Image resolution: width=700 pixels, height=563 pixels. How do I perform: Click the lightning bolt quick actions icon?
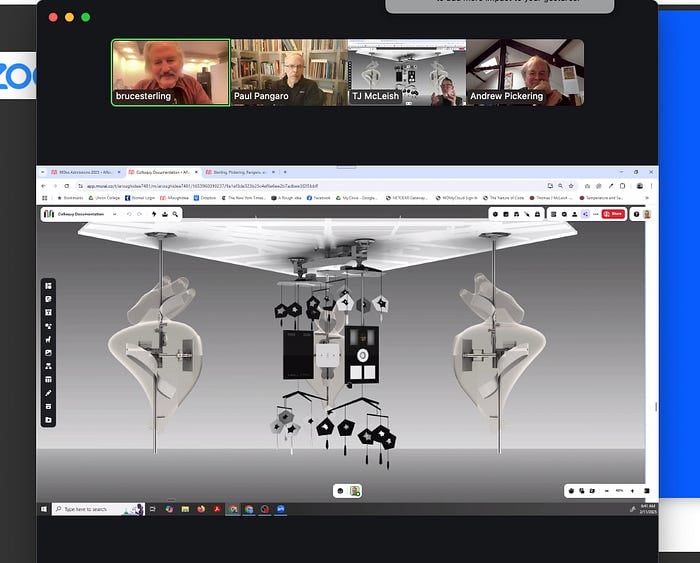pos(154,214)
